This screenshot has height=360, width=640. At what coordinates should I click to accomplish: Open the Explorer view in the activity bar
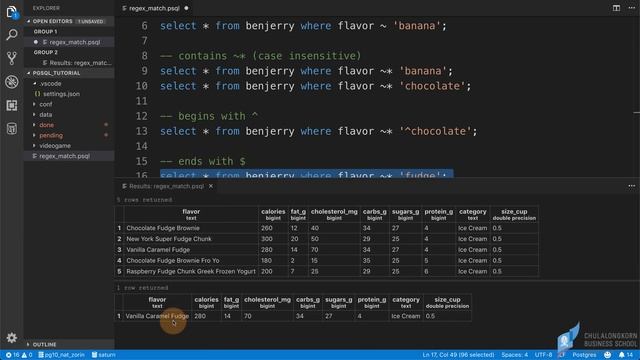pyautogui.click(x=11, y=12)
